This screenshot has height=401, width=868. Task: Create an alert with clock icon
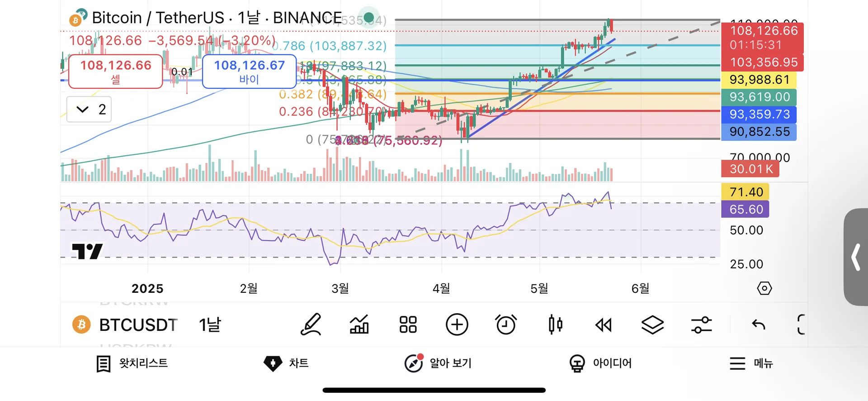[506, 325]
